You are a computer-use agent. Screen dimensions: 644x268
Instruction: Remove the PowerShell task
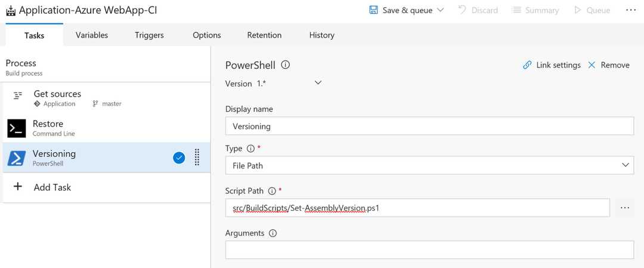click(609, 65)
